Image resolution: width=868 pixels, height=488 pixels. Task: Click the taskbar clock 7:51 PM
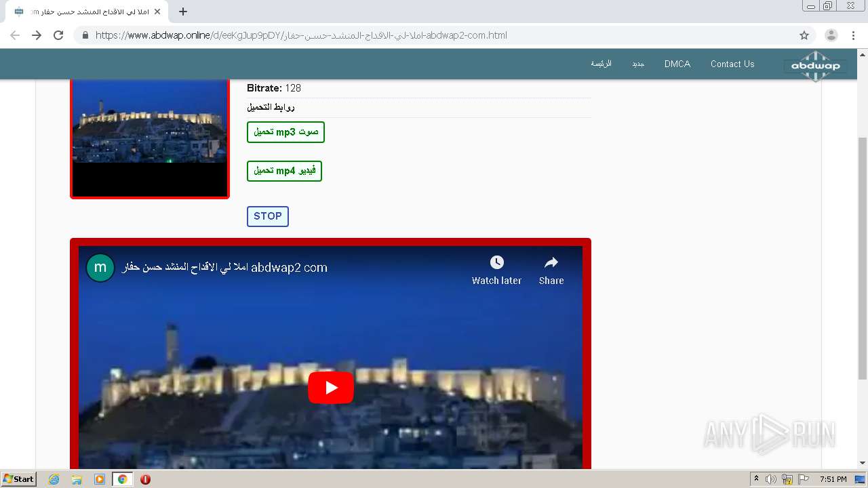coord(833,479)
